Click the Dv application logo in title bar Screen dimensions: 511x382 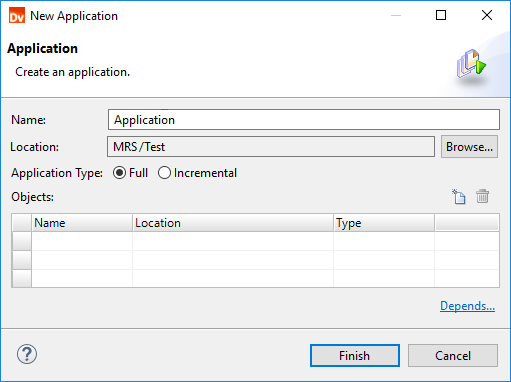(17, 15)
